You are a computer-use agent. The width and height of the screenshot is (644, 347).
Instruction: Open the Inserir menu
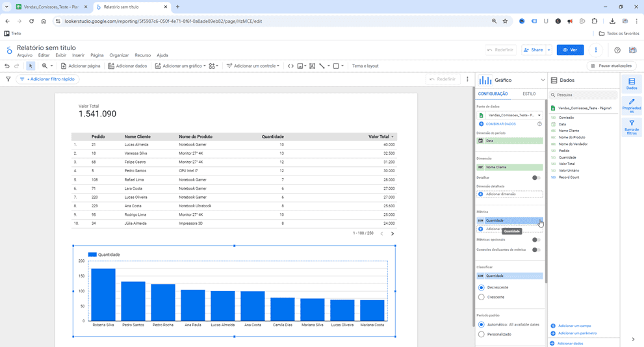pyautogui.click(x=78, y=55)
